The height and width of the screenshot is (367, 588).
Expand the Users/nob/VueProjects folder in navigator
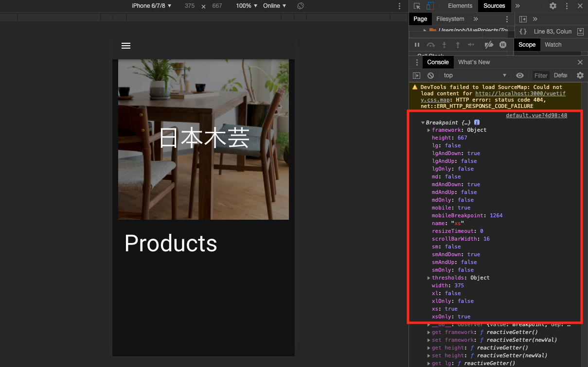tap(425, 30)
